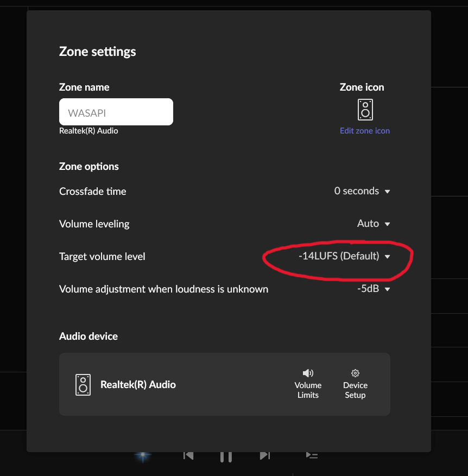
Task: Open the Target volume level dropdown
Action: [344, 256]
